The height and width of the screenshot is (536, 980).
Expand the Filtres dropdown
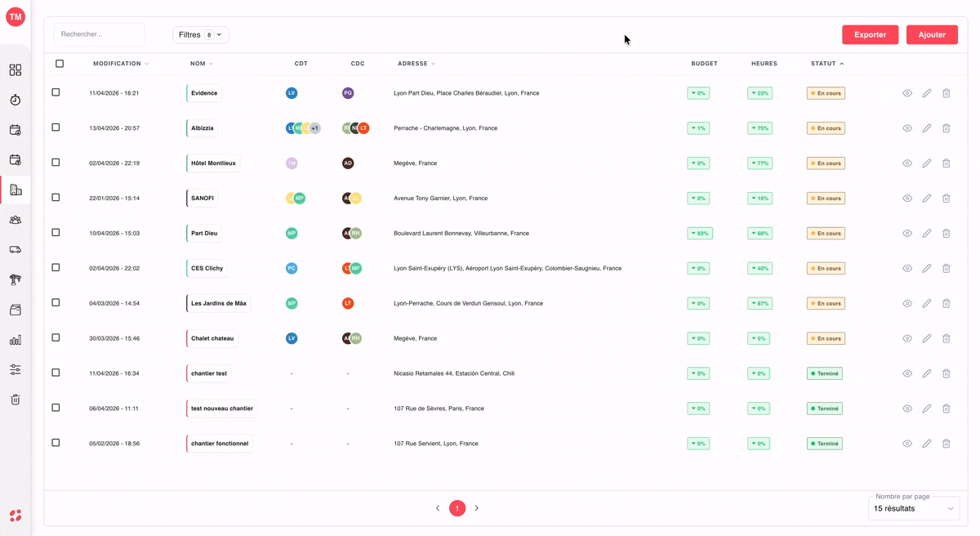(x=201, y=34)
